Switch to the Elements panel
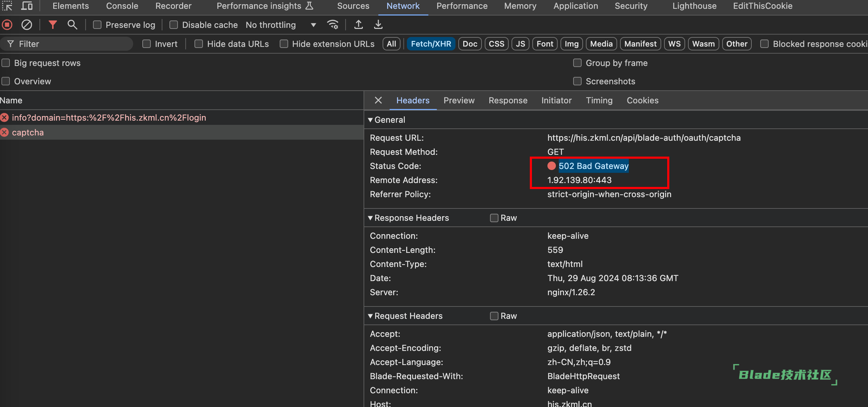Screen dimensions: 868x407 coord(71,6)
